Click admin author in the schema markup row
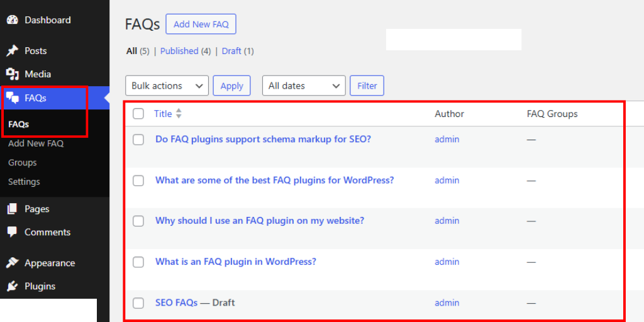Viewport: 644px width, 322px height. [x=447, y=139]
